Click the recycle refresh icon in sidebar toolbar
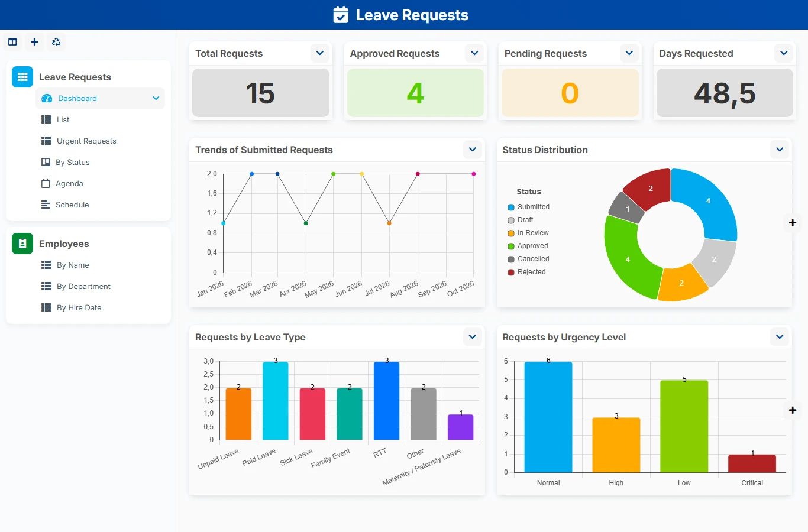The image size is (808, 532). click(56, 42)
